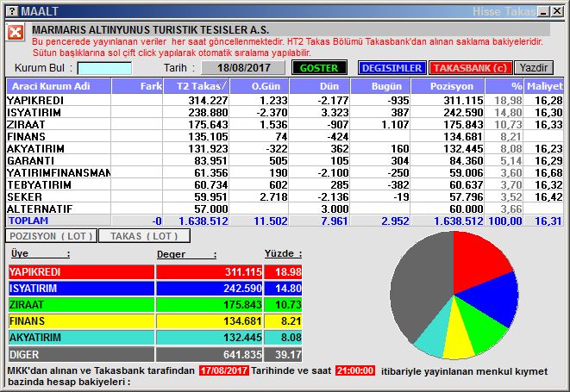
Task: Click Bugün value 1.107
Action: click(x=395, y=125)
